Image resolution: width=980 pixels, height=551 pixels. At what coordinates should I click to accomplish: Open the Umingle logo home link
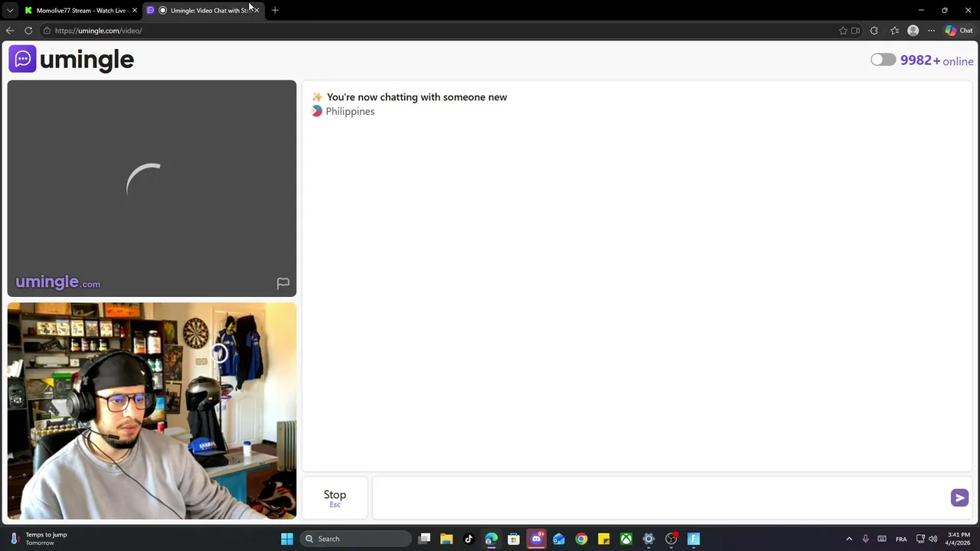(x=71, y=59)
